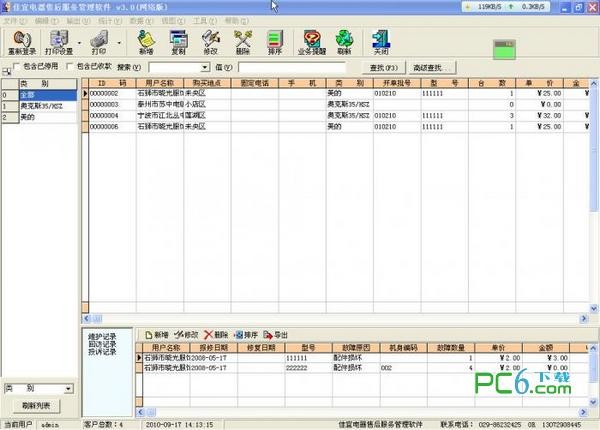Click the 修改 (modify) icon in main toolbar

(x=211, y=42)
